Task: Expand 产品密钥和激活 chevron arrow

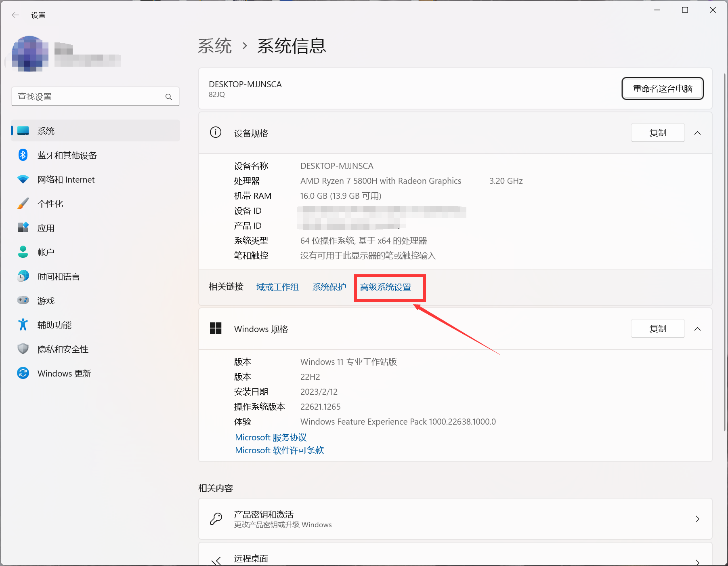Action: 697,519
